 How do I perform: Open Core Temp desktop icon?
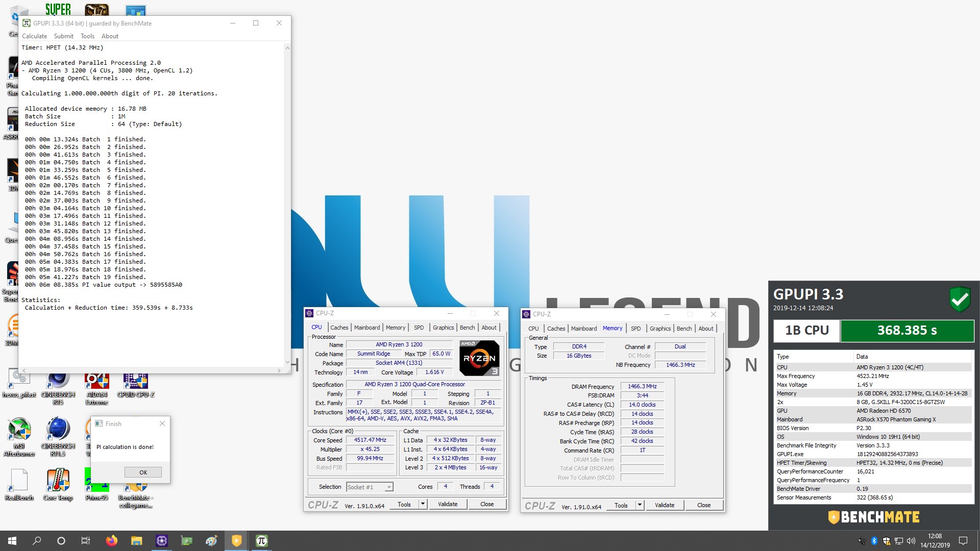(x=58, y=485)
